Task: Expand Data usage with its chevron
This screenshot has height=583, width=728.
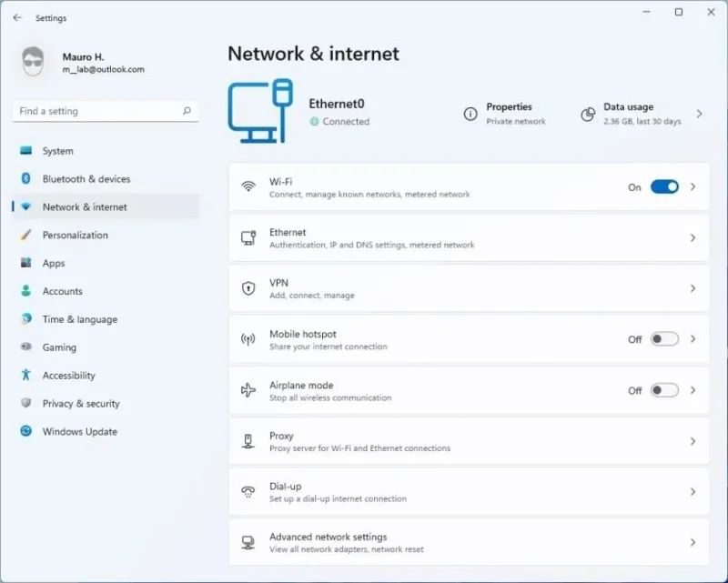Action: tap(699, 114)
